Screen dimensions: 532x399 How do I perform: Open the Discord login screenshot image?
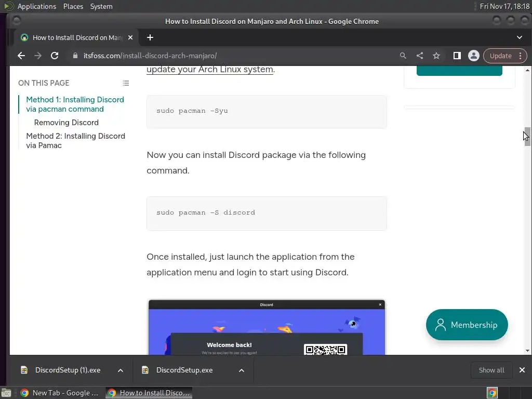pos(267,327)
